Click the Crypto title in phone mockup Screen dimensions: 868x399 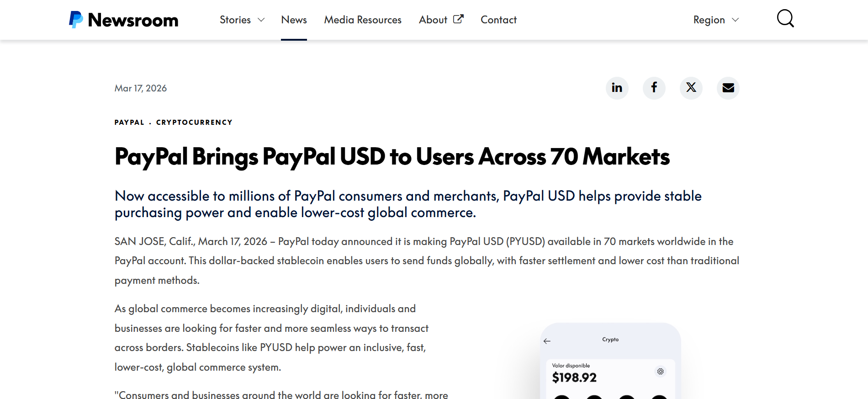[610, 340]
